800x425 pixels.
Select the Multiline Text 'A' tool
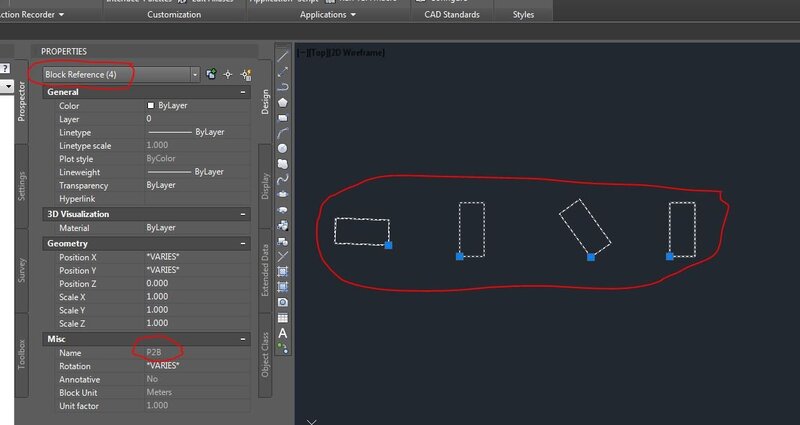click(283, 333)
